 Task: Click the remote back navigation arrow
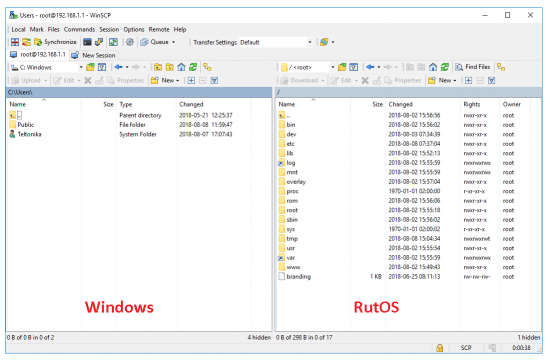pos(370,67)
